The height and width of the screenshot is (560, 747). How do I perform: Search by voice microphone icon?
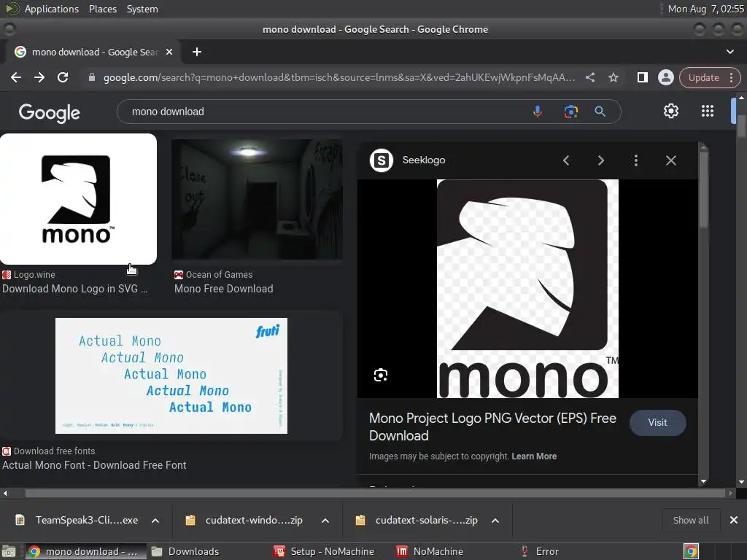click(538, 112)
